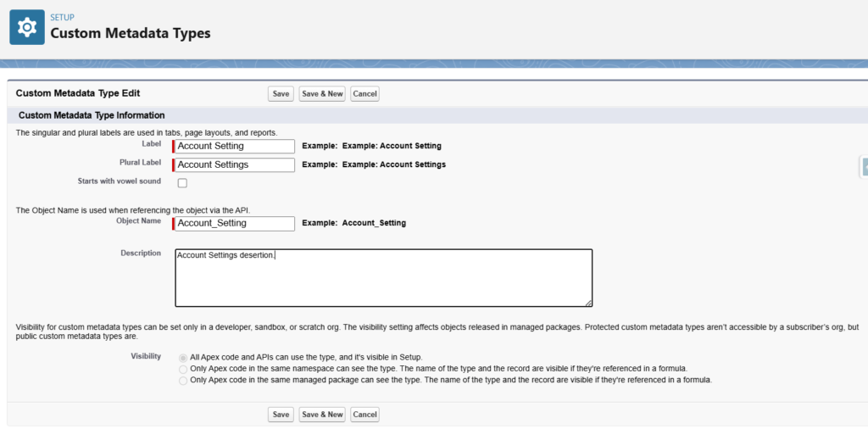The image size is (868, 429).
Task: Click Example: Account Settings plural hint
Action: 374,165
